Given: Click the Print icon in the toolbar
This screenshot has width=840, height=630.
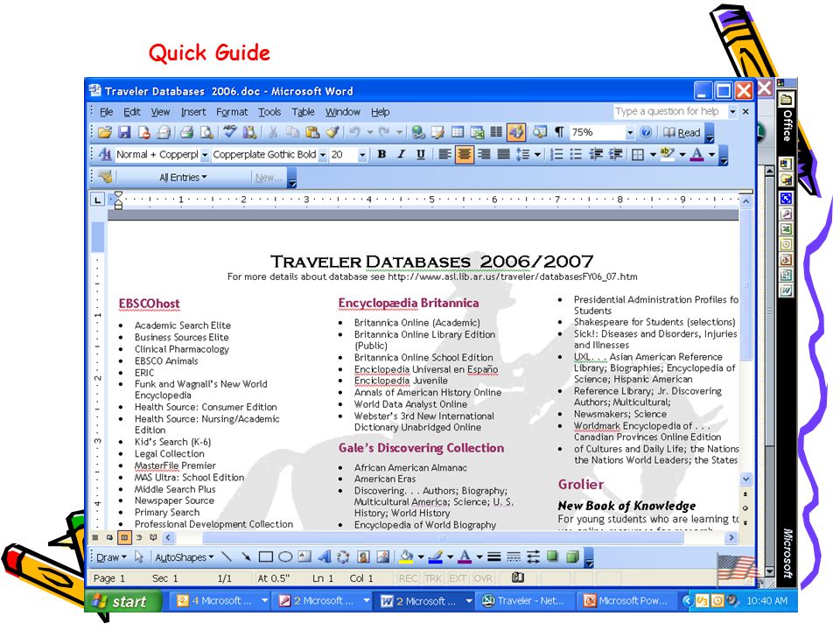Looking at the screenshot, I should 186,132.
